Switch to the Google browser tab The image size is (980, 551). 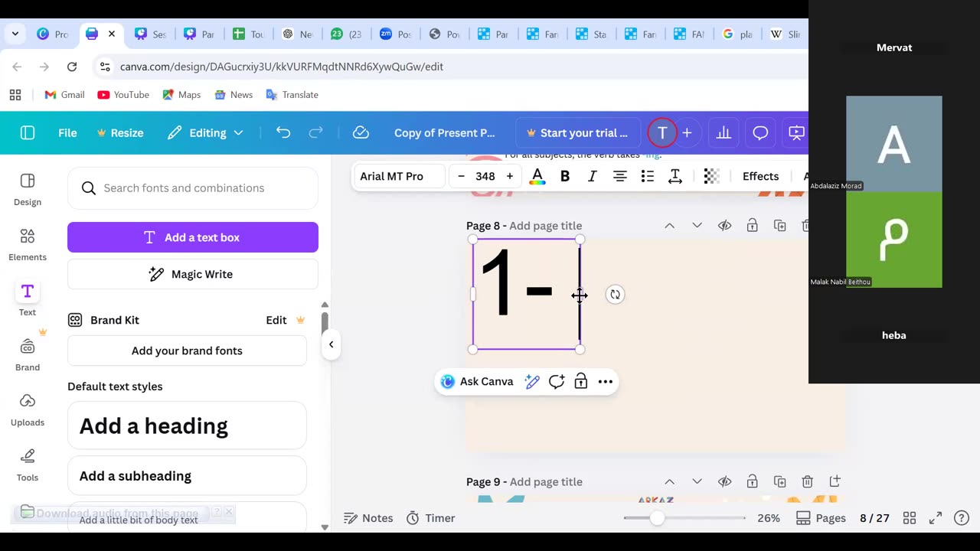[737, 34]
